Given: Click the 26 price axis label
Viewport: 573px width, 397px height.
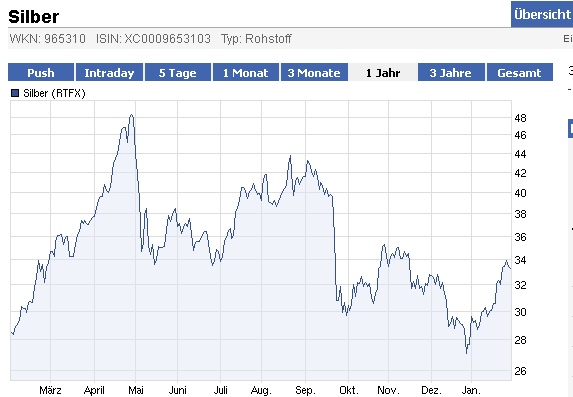Looking at the screenshot, I should (x=520, y=371).
